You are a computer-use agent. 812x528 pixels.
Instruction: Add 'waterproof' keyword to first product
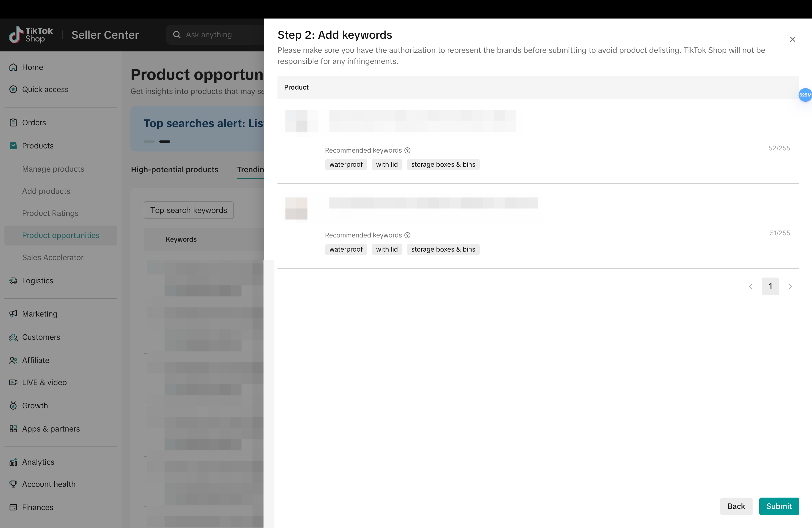click(346, 164)
